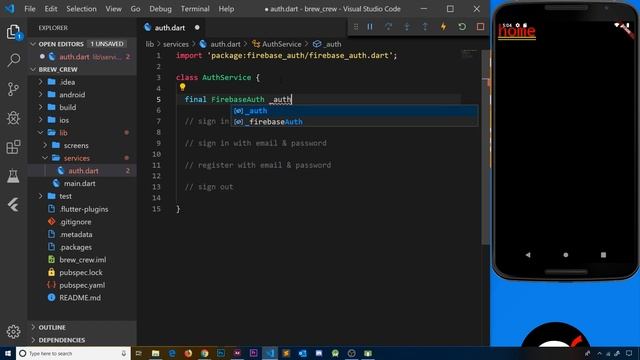Open the Terminal menu
Viewport: 640px width, 360px height.
[x=195, y=9]
